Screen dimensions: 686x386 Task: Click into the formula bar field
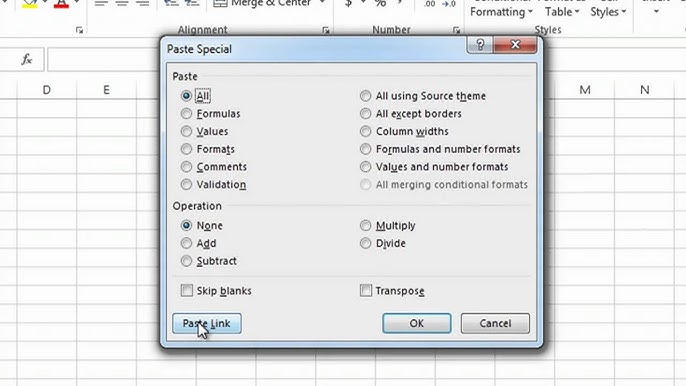(104, 59)
